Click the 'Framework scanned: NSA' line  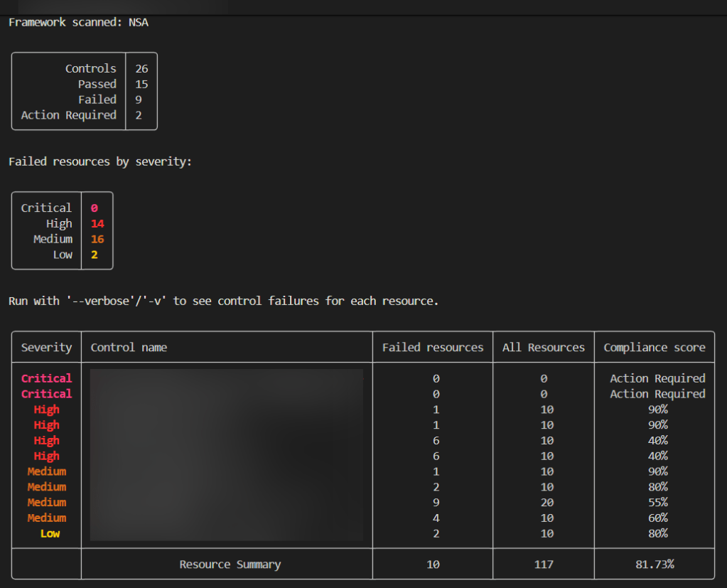tap(78, 22)
